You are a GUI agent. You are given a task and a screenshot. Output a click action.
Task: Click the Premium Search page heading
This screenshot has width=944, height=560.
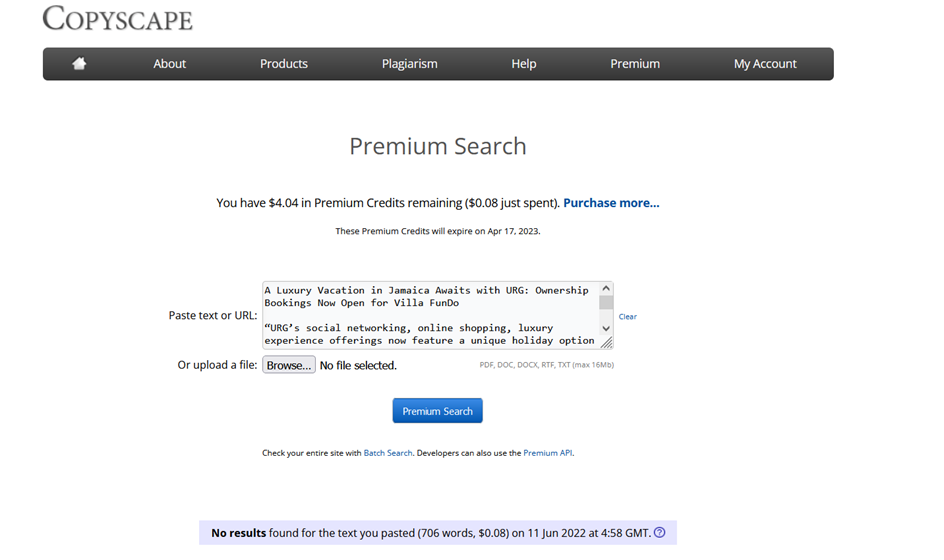pyautogui.click(x=438, y=146)
